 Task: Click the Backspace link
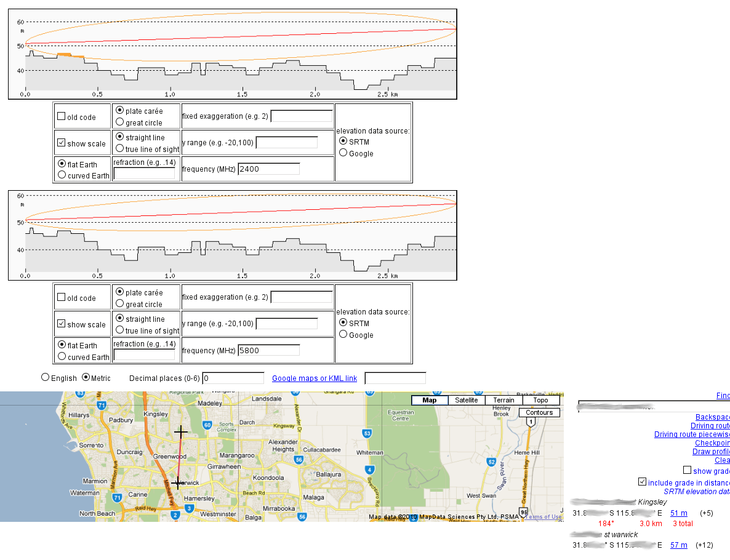(x=712, y=417)
